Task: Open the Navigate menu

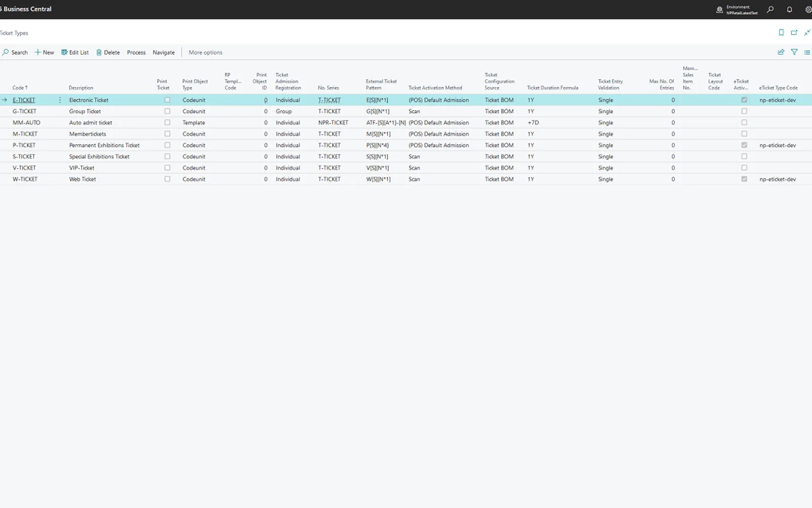Action: [163, 52]
